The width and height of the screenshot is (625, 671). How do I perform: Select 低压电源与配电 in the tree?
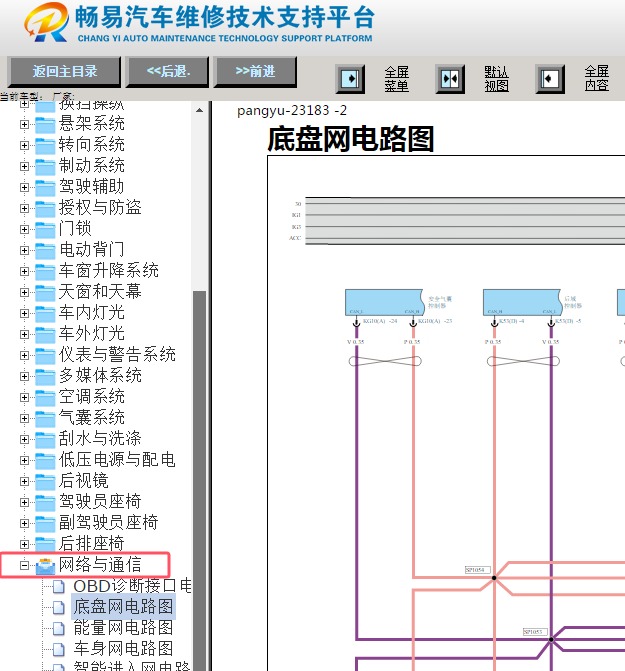click(117, 460)
